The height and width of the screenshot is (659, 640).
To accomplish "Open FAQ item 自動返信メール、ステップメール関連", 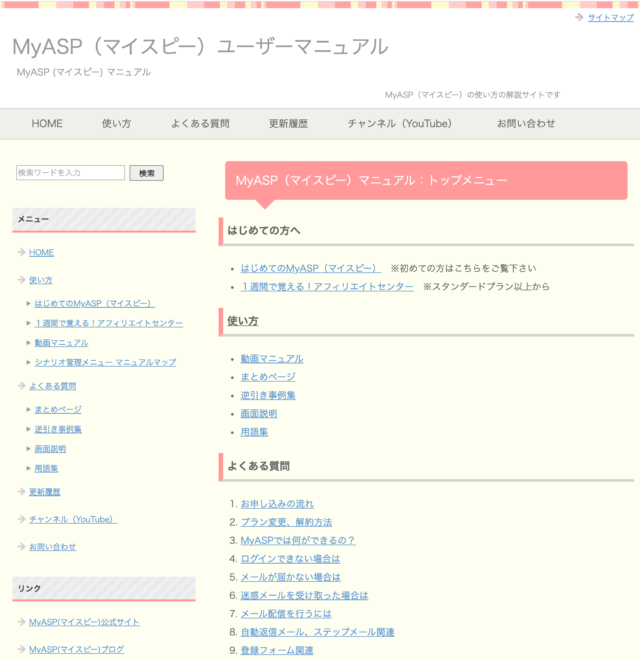I will point(317,632).
